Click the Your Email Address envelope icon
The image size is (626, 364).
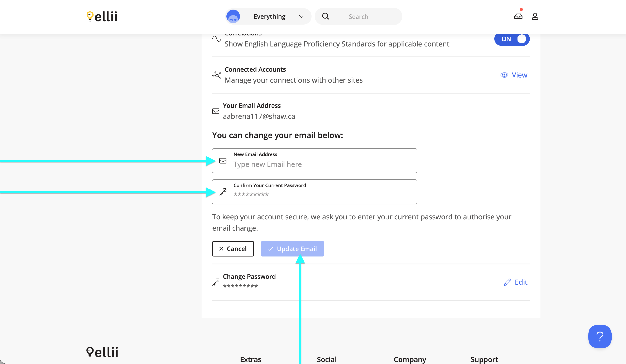pos(216,111)
